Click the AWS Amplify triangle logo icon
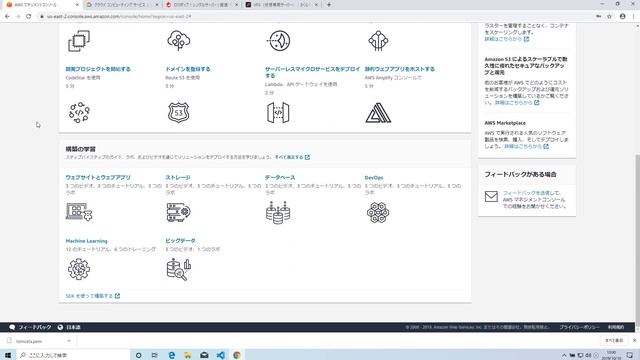This screenshot has height=360, width=640. click(x=378, y=113)
